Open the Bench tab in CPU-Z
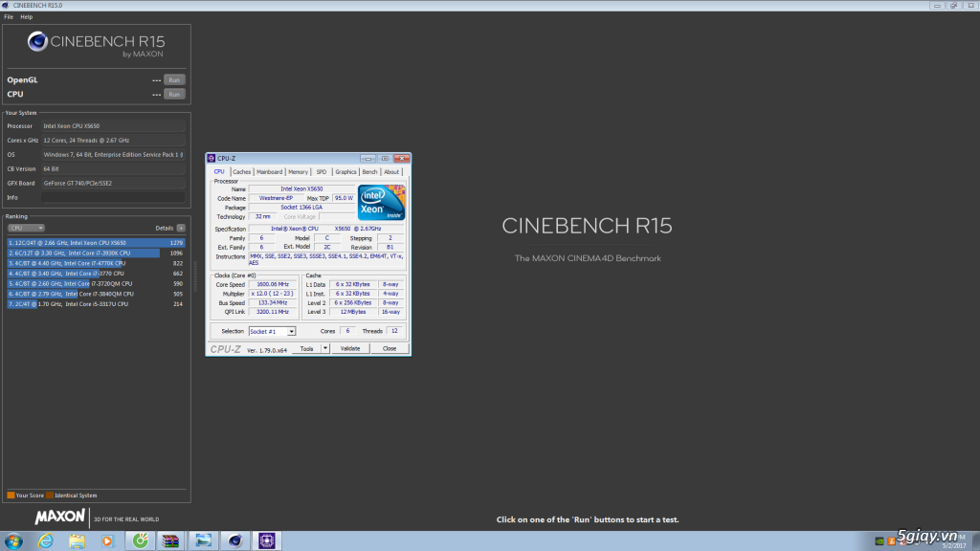Image resolution: width=980 pixels, height=551 pixels. point(370,172)
